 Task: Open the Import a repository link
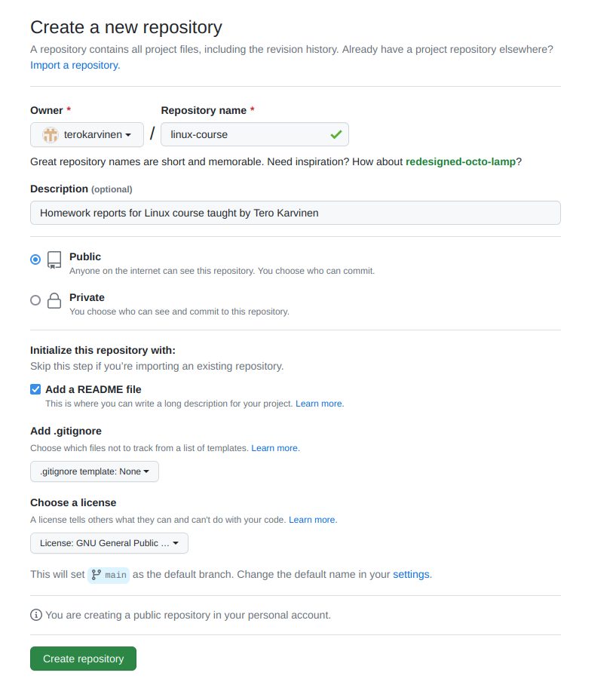click(x=75, y=65)
